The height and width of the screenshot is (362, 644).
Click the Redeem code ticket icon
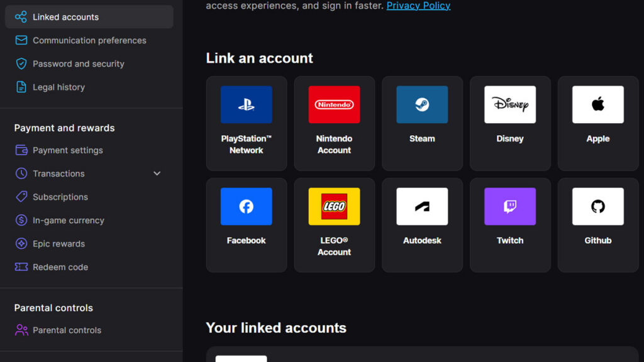click(x=21, y=267)
